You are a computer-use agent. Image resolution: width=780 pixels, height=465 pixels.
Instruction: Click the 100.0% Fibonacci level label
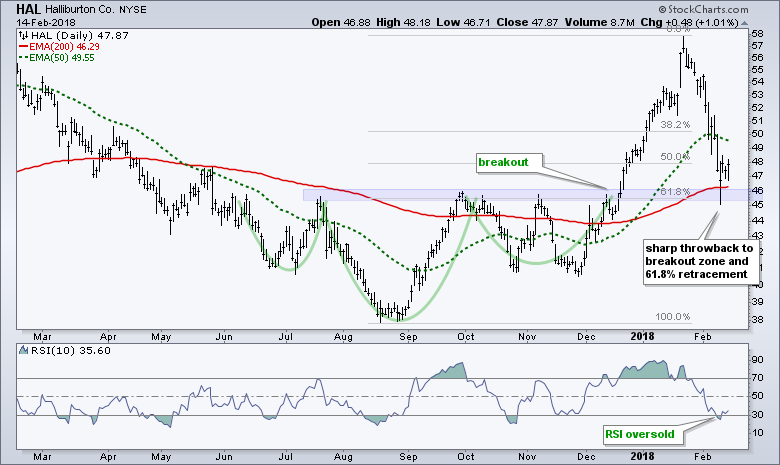pyautogui.click(x=672, y=317)
